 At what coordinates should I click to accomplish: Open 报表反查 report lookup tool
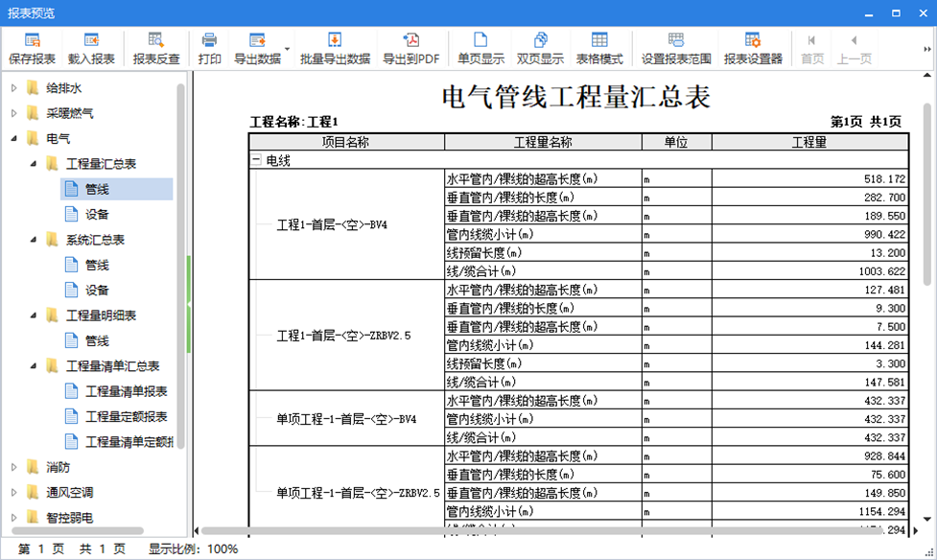point(156,48)
